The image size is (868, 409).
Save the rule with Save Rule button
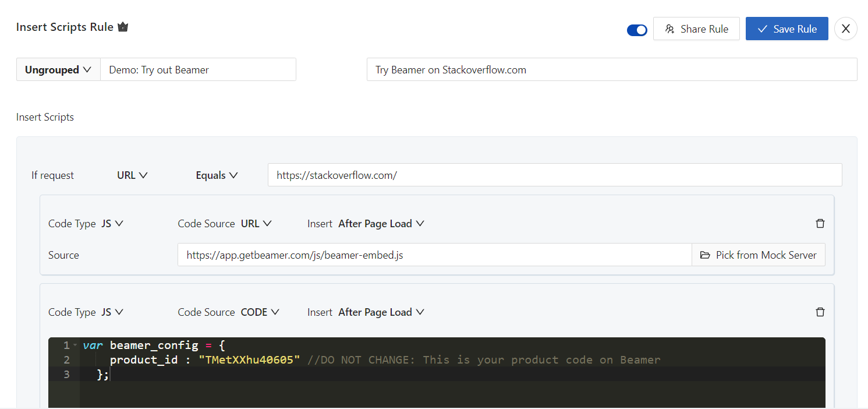(786, 29)
